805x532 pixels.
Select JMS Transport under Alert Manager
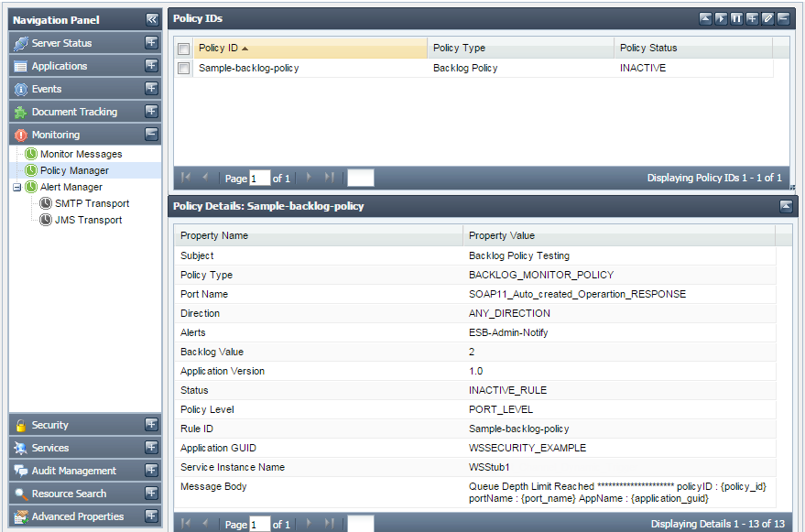point(88,220)
